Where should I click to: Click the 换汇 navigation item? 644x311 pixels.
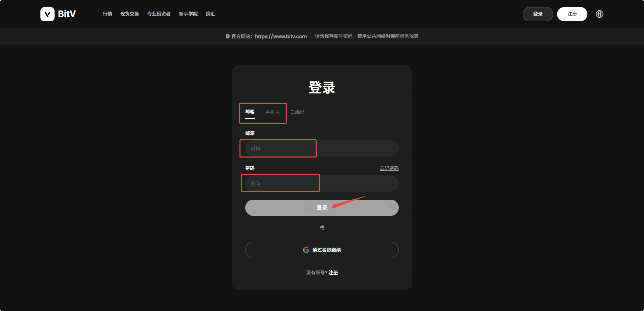coord(211,14)
